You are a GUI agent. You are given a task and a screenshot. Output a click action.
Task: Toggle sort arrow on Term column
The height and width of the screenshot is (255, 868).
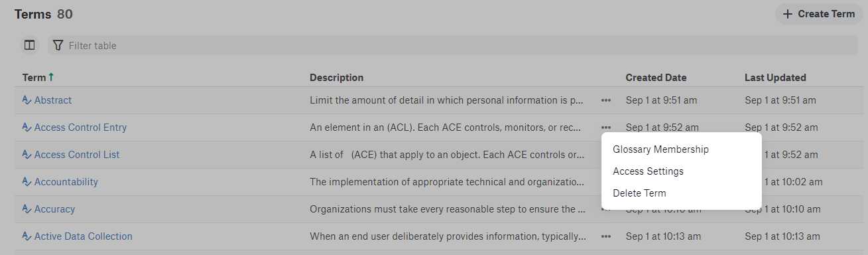click(51, 77)
